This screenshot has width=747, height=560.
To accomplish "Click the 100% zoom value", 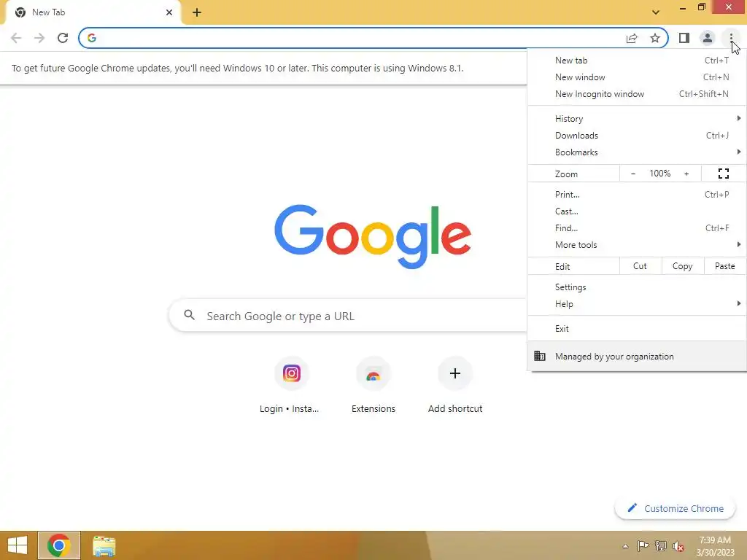I will click(659, 174).
